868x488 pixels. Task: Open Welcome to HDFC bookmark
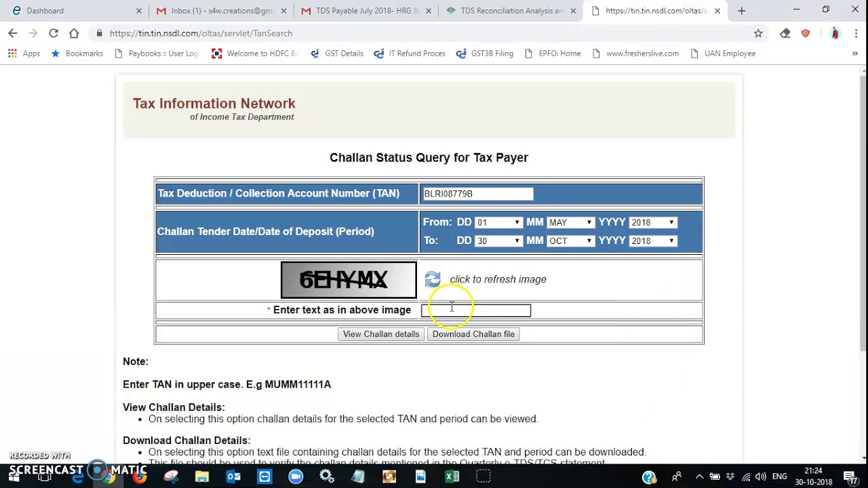[255, 54]
